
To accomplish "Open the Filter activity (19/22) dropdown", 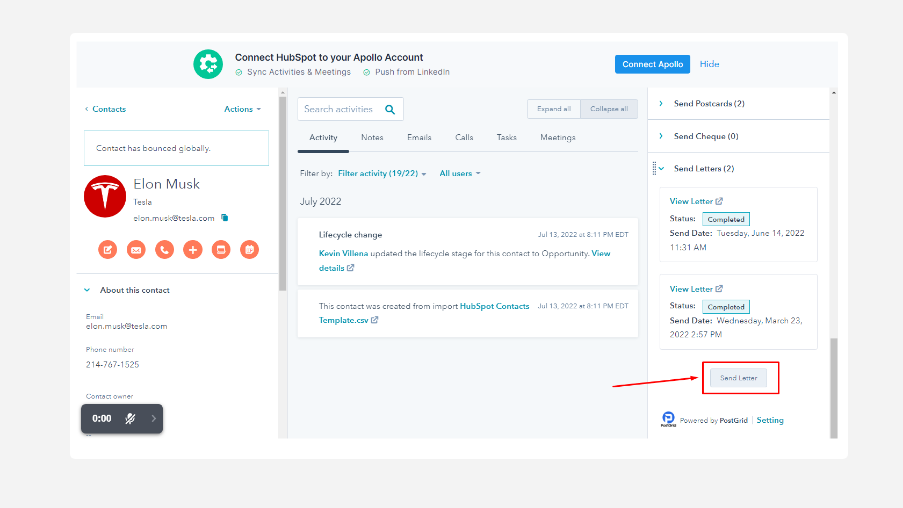I will (x=382, y=174).
